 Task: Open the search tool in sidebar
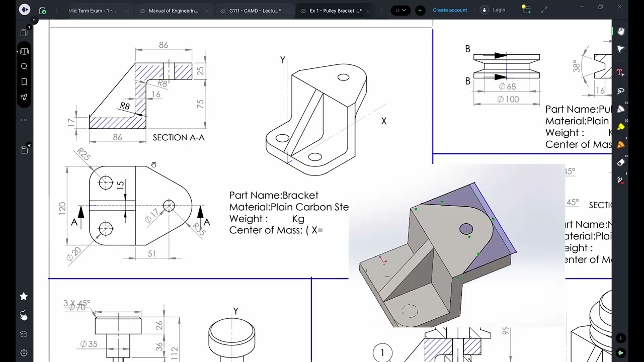(24, 66)
